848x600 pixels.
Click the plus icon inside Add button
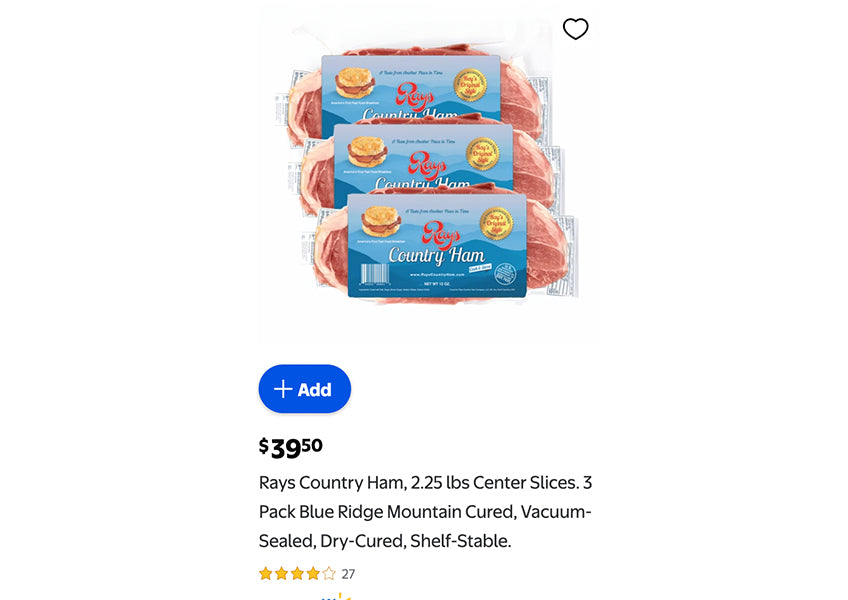tap(283, 389)
